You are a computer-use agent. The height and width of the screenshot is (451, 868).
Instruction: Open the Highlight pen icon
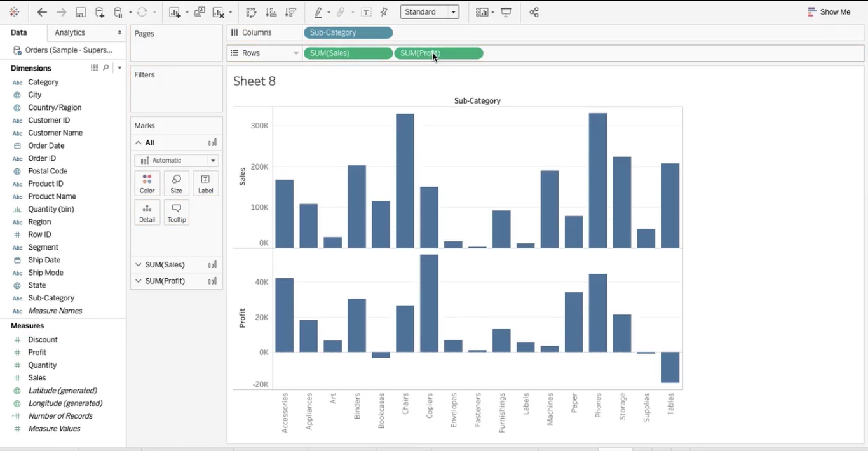318,11
